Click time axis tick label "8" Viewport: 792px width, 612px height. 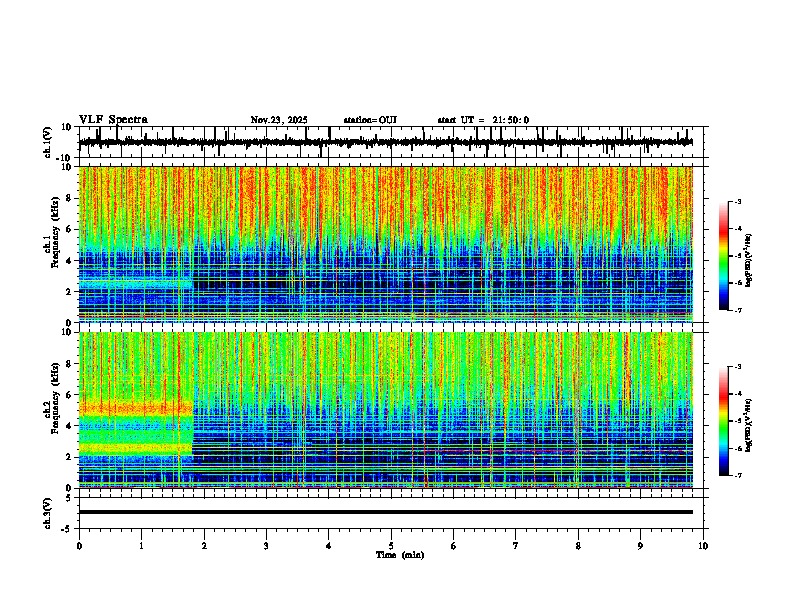578,546
